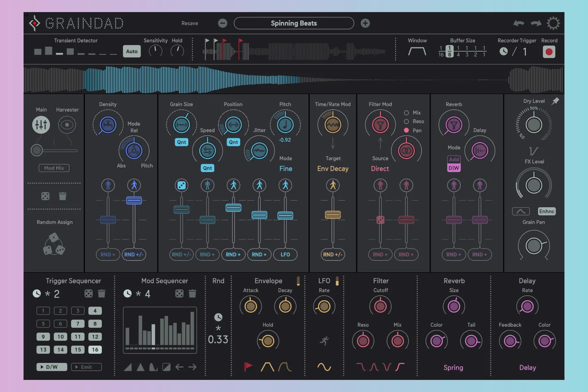588x392 pixels.
Task: Toggle the Auto transient detector button
Action: point(132,51)
